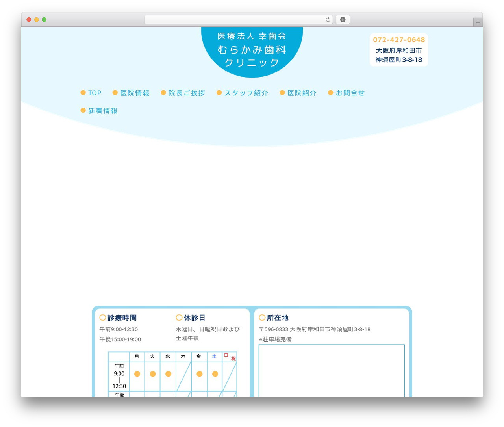The height and width of the screenshot is (427, 504).
Task: Click the 月 column header in schedule
Action: pos(137,356)
